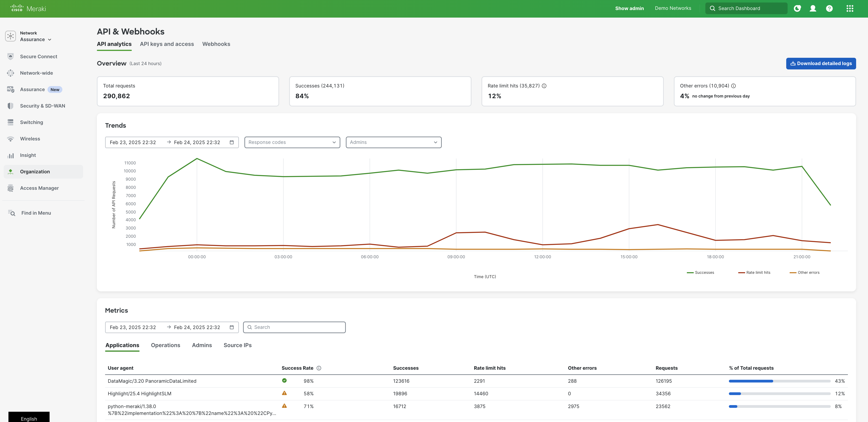
Task: Click Show admin in the top bar
Action: pos(630,8)
